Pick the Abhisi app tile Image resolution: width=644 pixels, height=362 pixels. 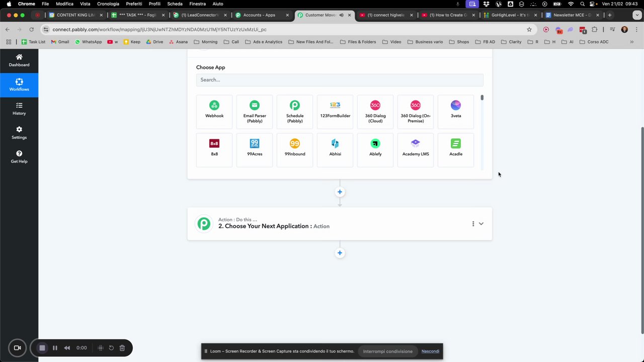click(x=335, y=150)
